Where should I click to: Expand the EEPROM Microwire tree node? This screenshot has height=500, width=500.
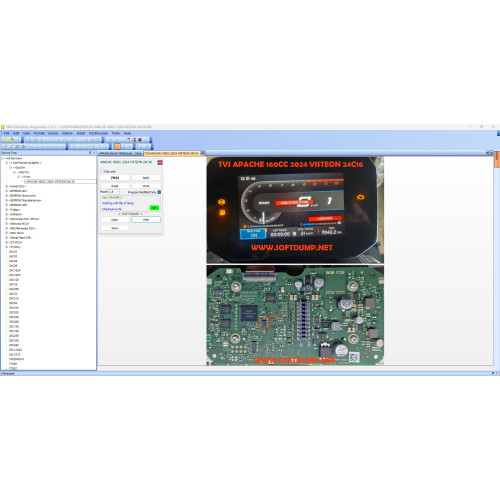click(x=7, y=196)
